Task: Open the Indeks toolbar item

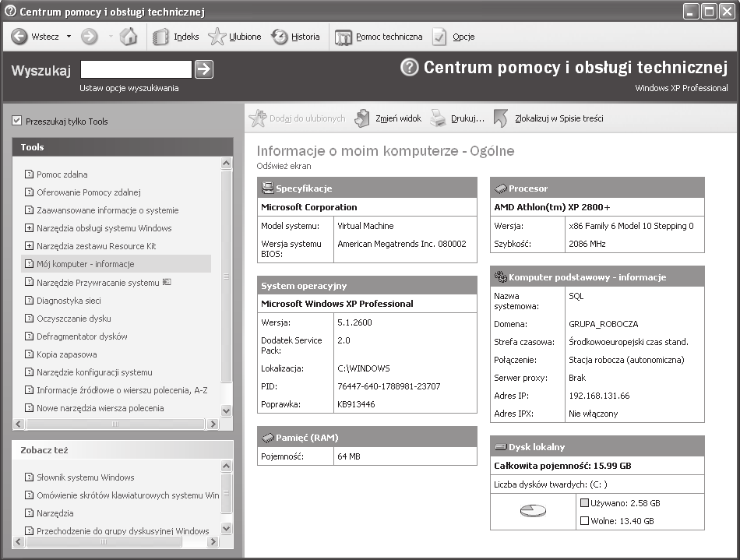Action: coord(176,37)
